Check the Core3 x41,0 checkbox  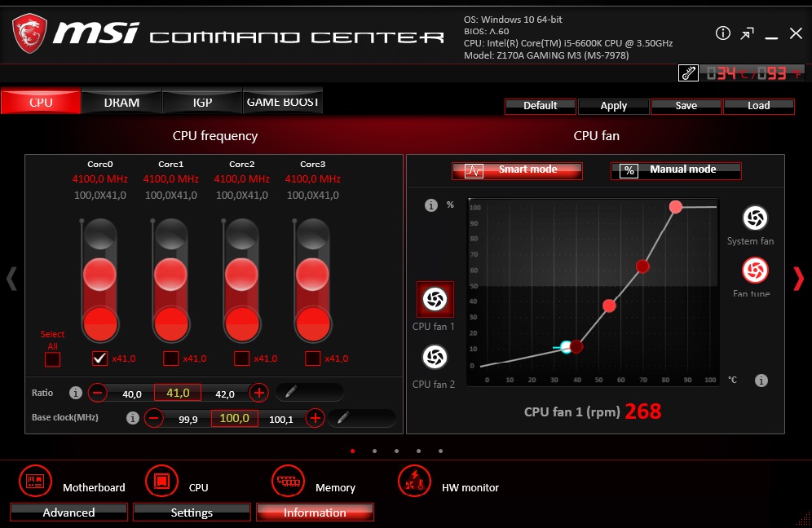point(313,359)
